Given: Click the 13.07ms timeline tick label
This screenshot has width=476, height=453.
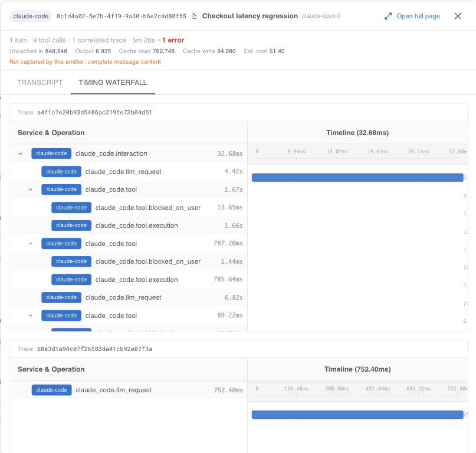Looking at the screenshot, I should (337, 151).
